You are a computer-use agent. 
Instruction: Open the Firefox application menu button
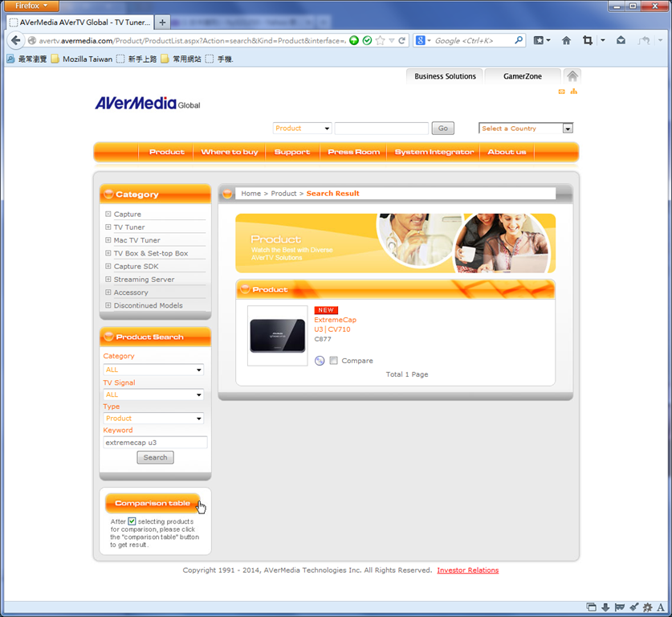(x=31, y=6)
